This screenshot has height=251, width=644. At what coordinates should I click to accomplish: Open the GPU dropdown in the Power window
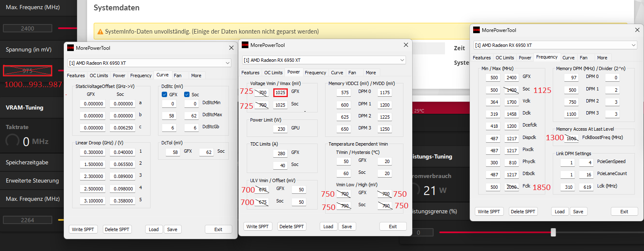[x=324, y=60]
